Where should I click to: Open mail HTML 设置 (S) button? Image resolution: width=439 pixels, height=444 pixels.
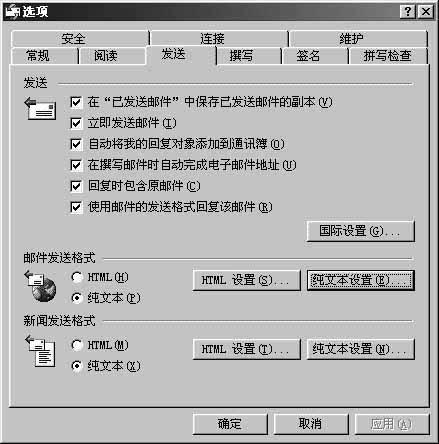click(246, 280)
